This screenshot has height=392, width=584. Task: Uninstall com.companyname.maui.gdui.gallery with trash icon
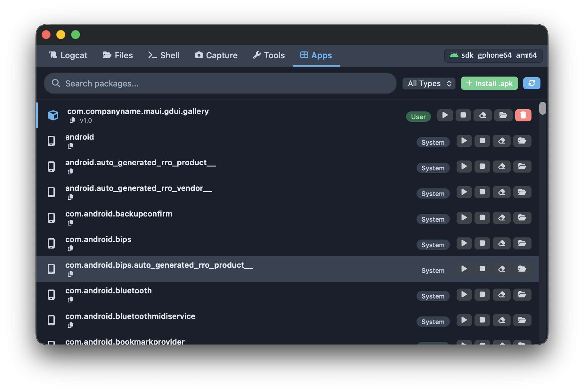[523, 115]
